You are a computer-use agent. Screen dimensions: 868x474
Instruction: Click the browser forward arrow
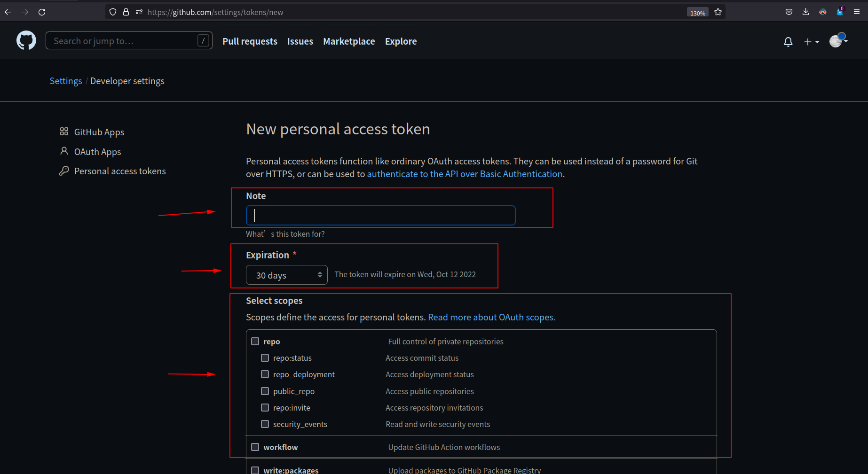pos(25,12)
